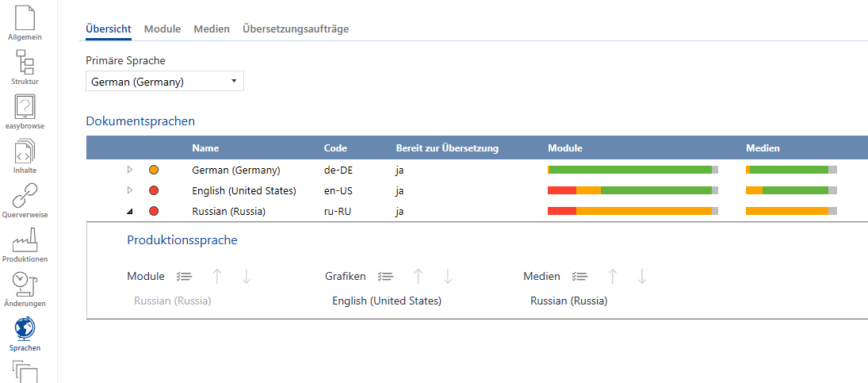
Task: Select English (United States) under Grafiken
Action: click(x=387, y=301)
